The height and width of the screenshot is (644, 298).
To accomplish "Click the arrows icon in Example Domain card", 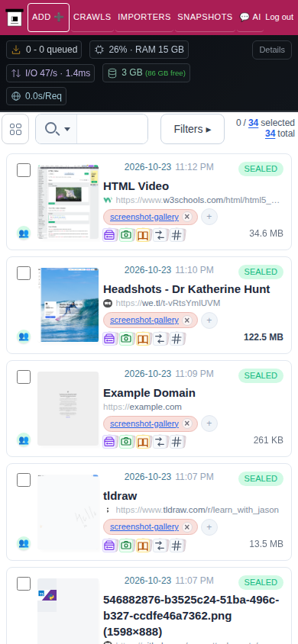I will [160, 442].
